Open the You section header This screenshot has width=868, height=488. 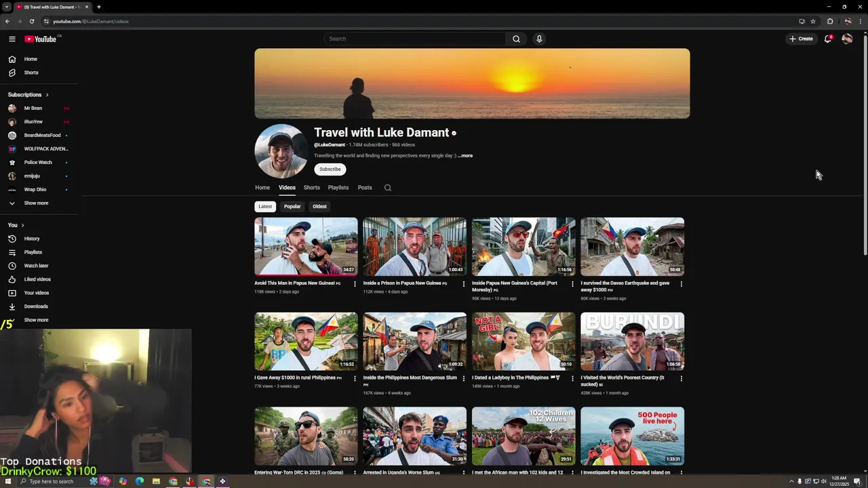(16, 225)
